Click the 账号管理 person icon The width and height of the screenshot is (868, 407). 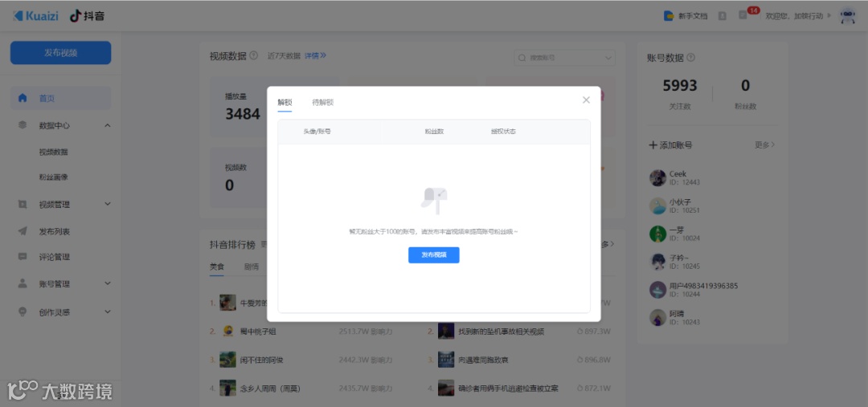click(x=23, y=283)
